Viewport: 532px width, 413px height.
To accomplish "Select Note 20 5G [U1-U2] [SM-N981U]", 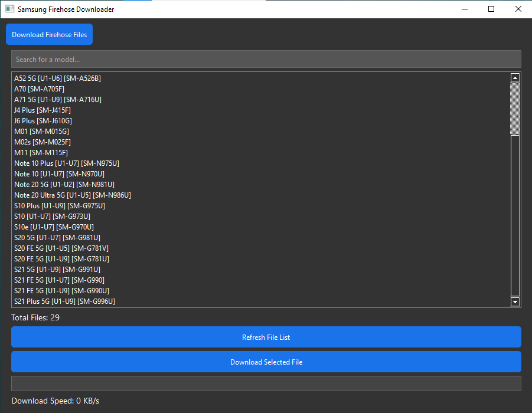I will [x=261, y=185].
